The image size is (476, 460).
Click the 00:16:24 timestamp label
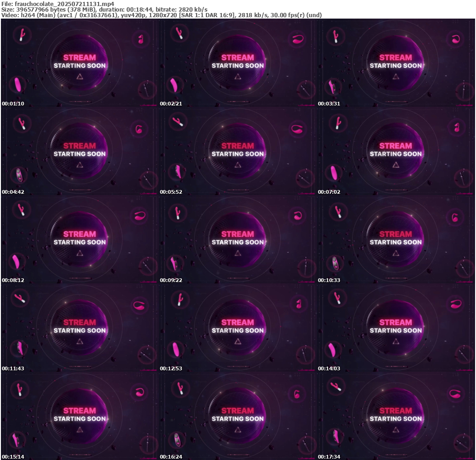click(x=171, y=457)
